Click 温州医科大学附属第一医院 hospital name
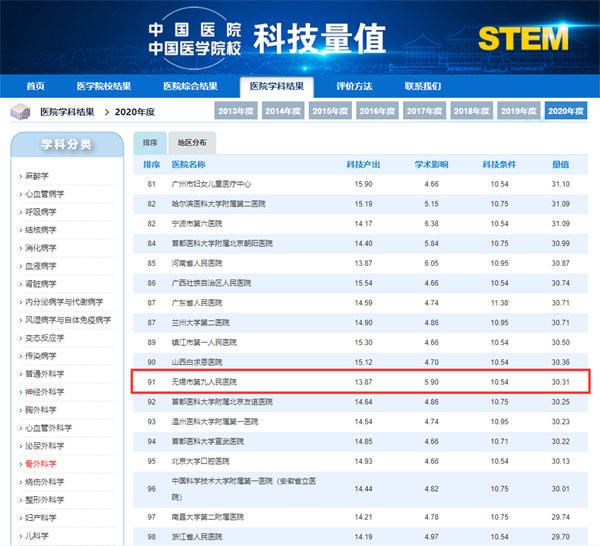600x546 pixels. point(215,422)
